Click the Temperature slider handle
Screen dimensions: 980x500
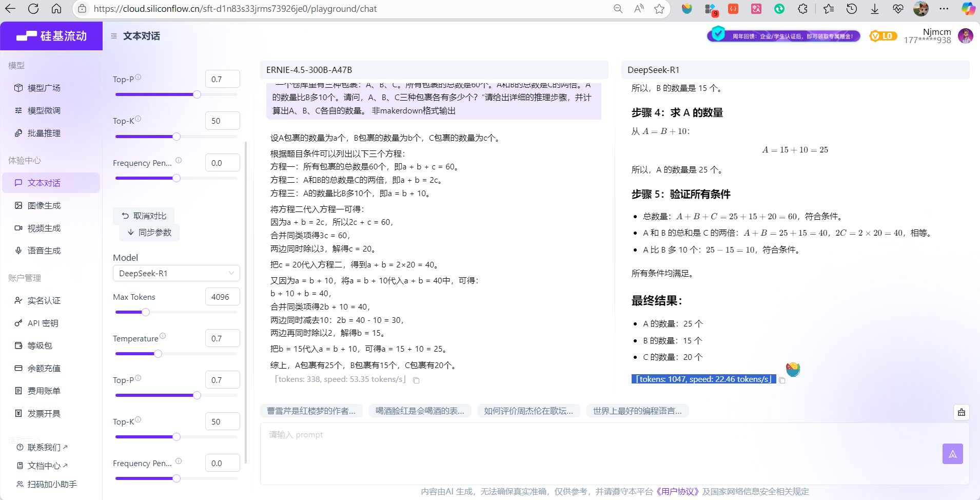pyautogui.click(x=158, y=354)
